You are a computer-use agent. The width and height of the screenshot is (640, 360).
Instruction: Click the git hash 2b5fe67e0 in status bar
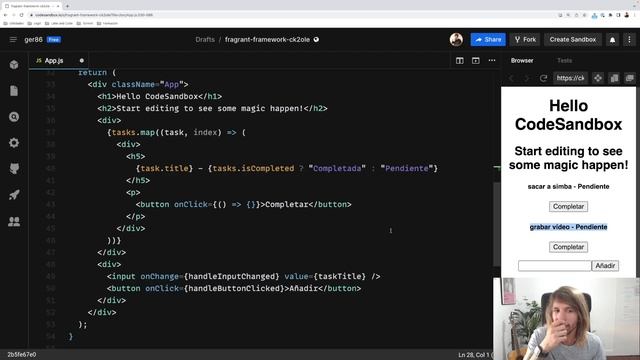point(22,354)
